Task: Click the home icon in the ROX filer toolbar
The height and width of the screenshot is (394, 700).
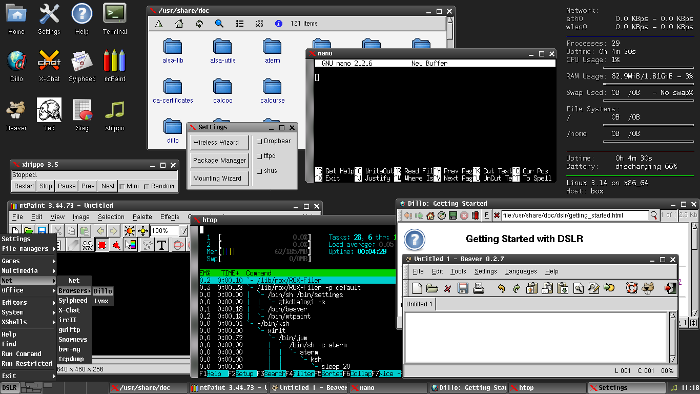Action: (x=179, y=24)
